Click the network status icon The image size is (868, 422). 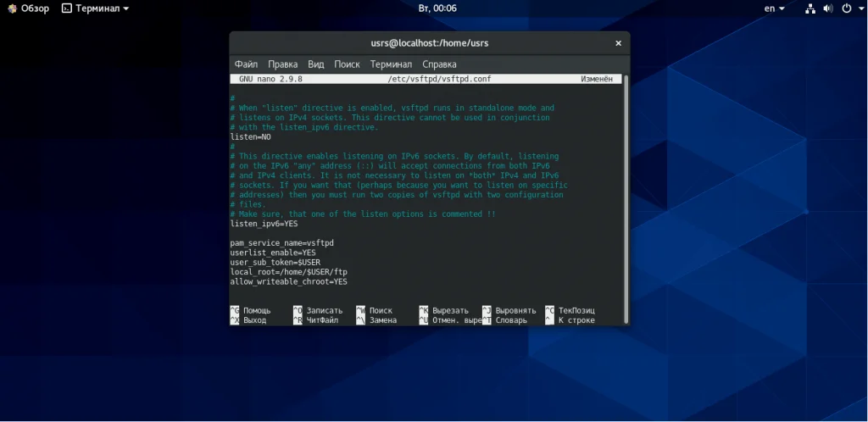coord(810,8)
